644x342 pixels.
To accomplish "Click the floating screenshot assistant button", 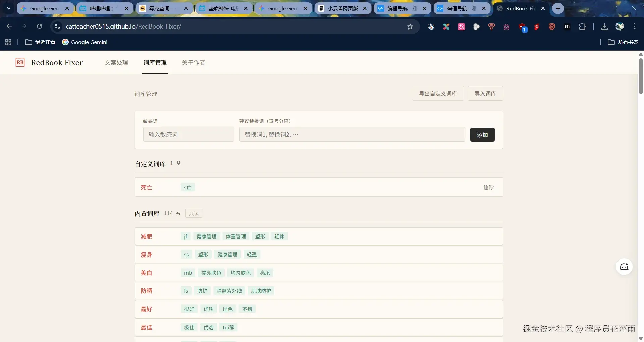I will 624,267.
